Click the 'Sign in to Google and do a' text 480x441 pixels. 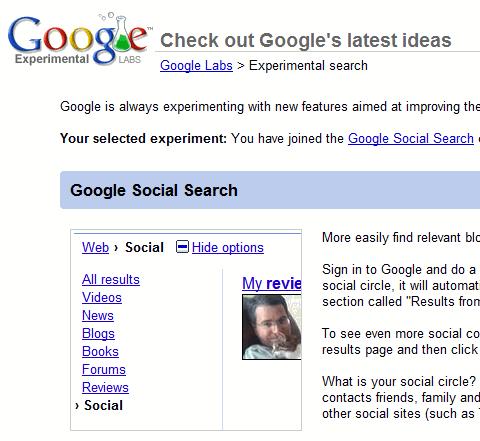tap(399, 269)
